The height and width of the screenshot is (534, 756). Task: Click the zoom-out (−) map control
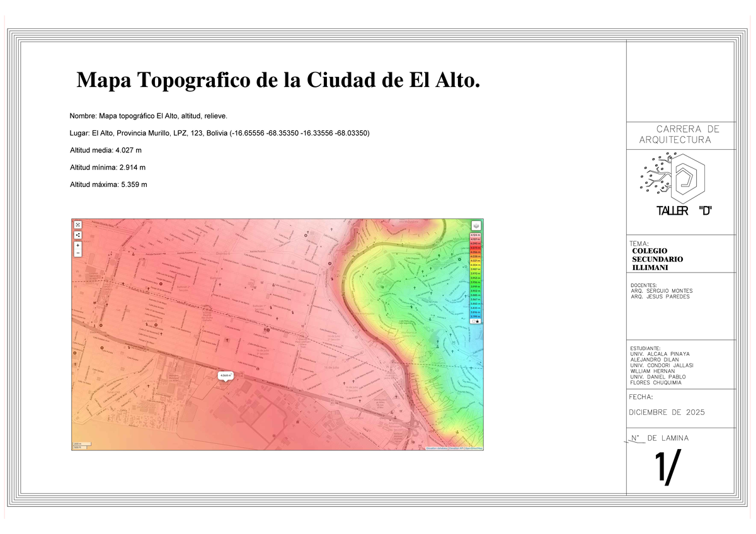click(x=77, y=253)
